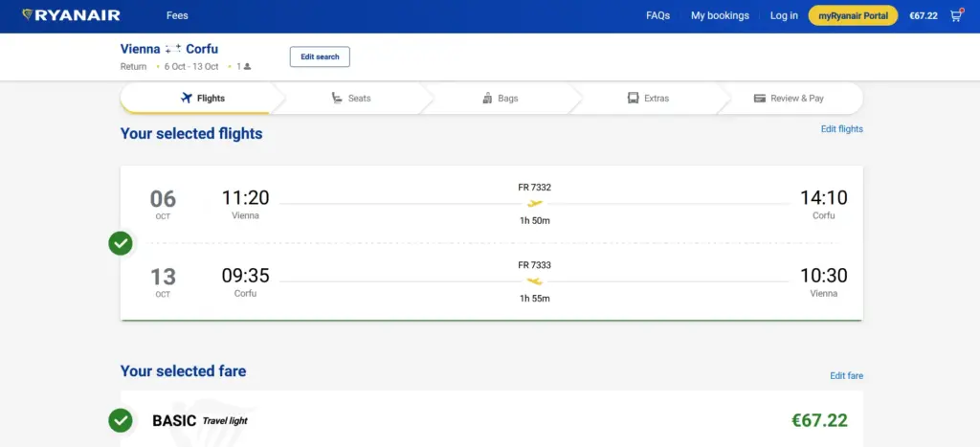Click the 1h 50m duration
This screenshot has height=447, width=980.
click(535, 221)
